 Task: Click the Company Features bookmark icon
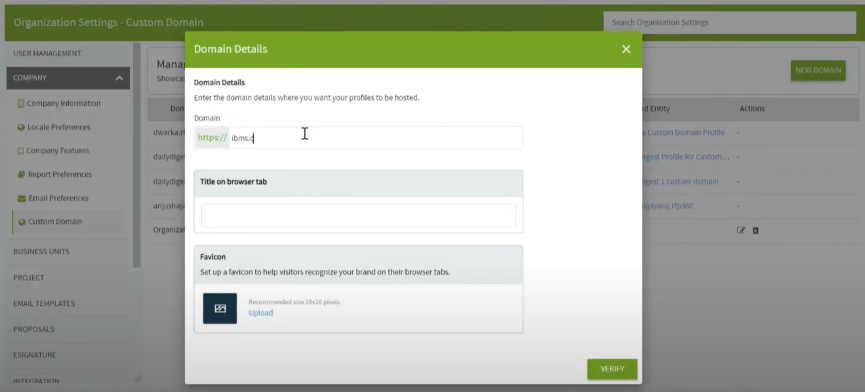click(20, 151)
